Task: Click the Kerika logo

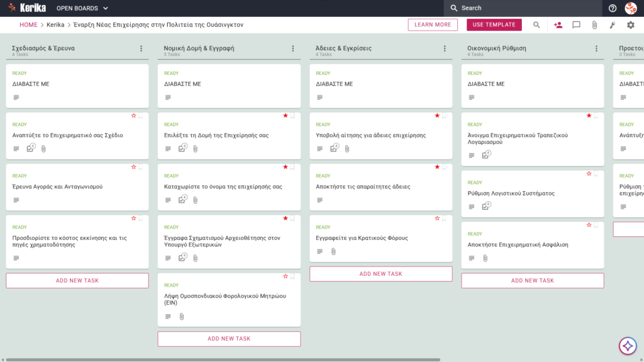Action: click(27, 8)
